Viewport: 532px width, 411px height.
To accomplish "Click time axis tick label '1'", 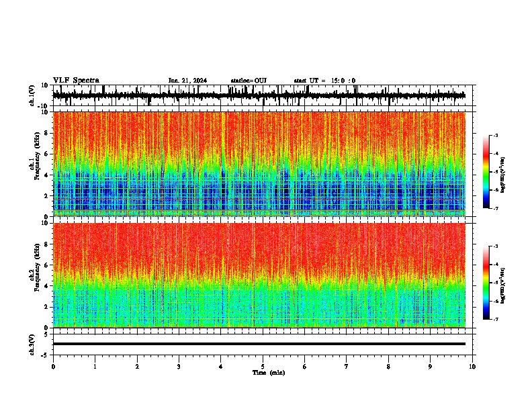I will click(95, 367).
